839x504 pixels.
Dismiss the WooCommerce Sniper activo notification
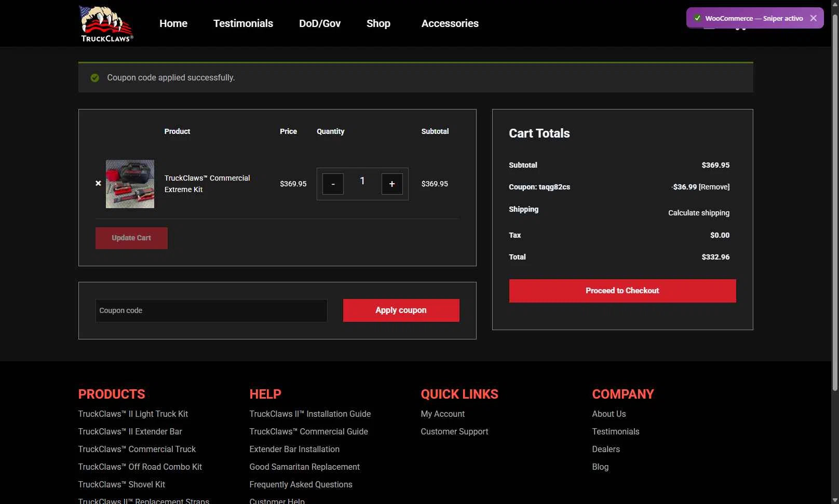tap(813, 18)
